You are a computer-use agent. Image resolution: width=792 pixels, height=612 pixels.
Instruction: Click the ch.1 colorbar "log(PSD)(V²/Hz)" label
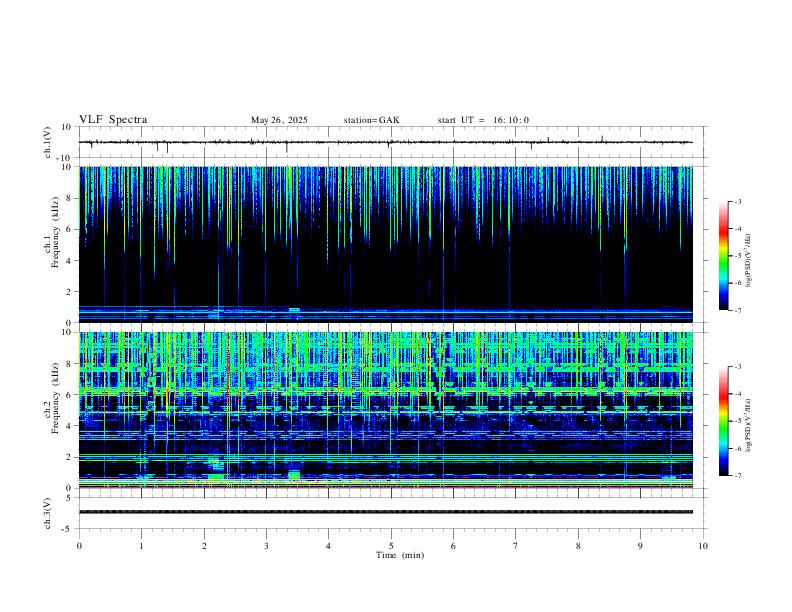click(748, 260)
